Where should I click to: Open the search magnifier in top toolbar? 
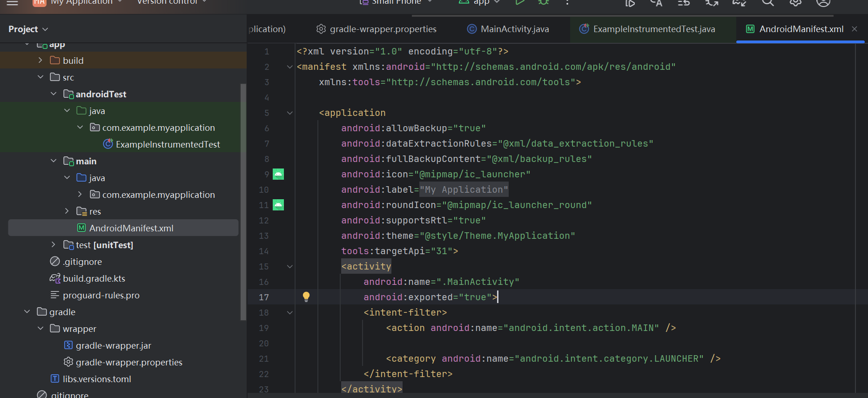(767, 3)
